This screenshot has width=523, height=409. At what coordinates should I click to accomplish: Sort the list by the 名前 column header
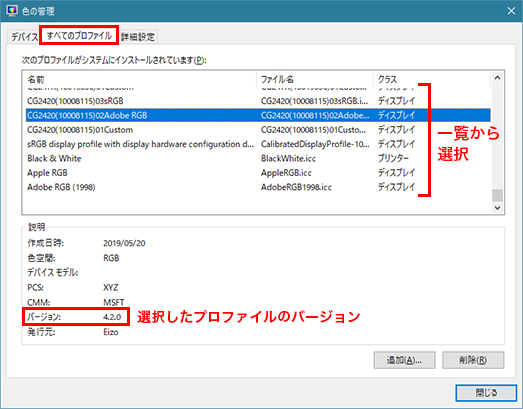(x=140, y=79)
